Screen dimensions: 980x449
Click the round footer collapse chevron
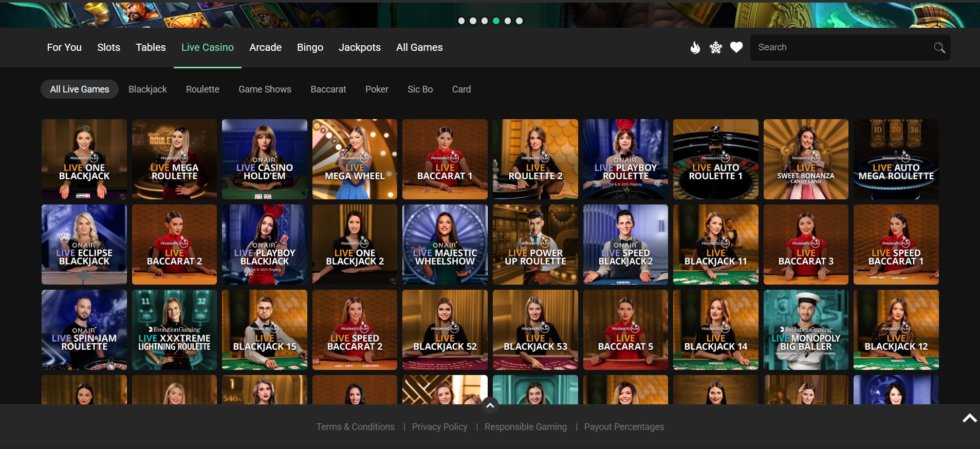click(x=490, y=405)
